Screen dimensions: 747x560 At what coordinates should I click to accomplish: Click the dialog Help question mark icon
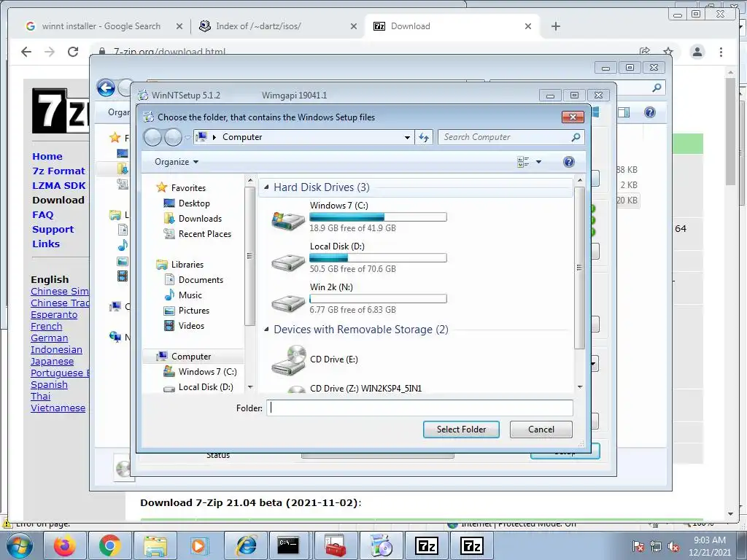569,162
